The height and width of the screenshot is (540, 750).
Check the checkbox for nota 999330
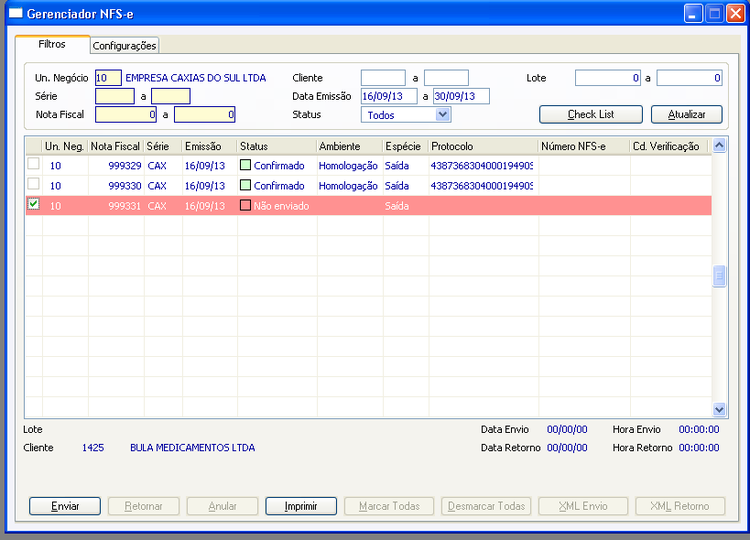[33, 184]
